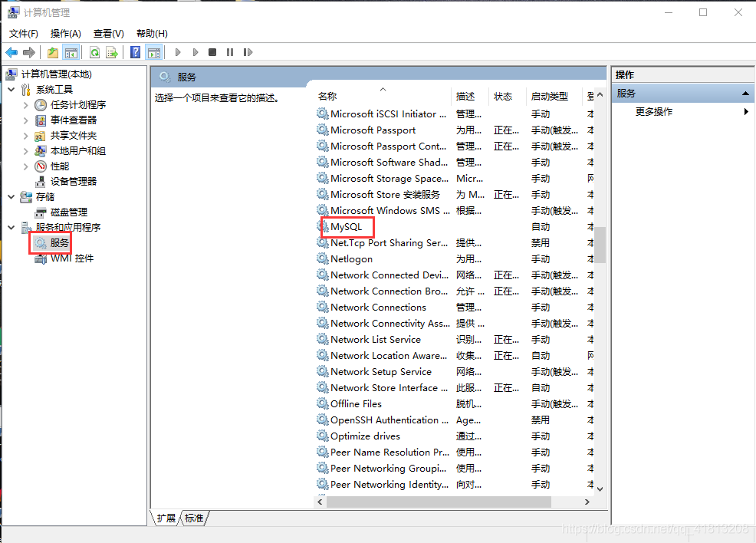Open the 文件(F) menu
The height and width of the screenshot is (543, 756).
(x=24, y=33)
